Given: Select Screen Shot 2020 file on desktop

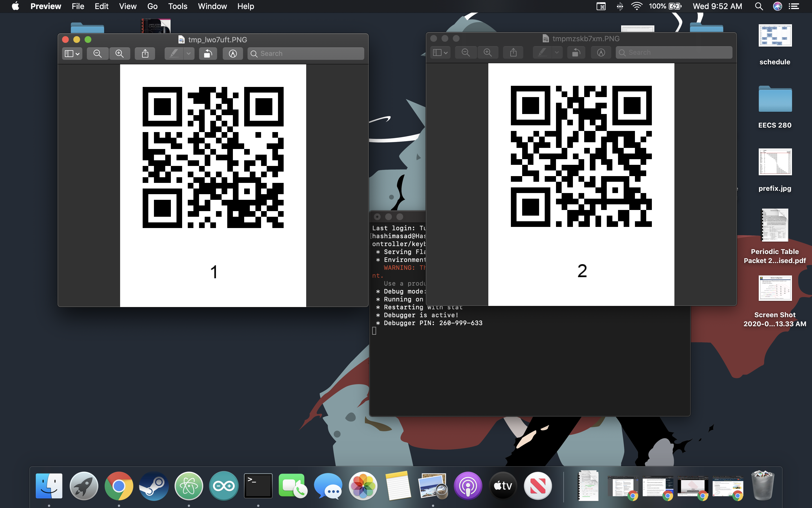Looking at the screenshot, I should tap(775, 301).
